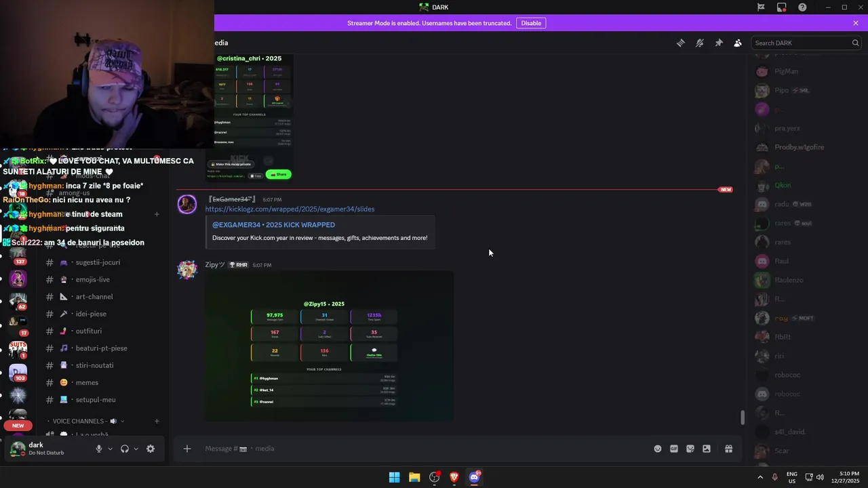Open User Settings gear
The height and width of the screenshot is (488, 868).
[x=151, y=449]
